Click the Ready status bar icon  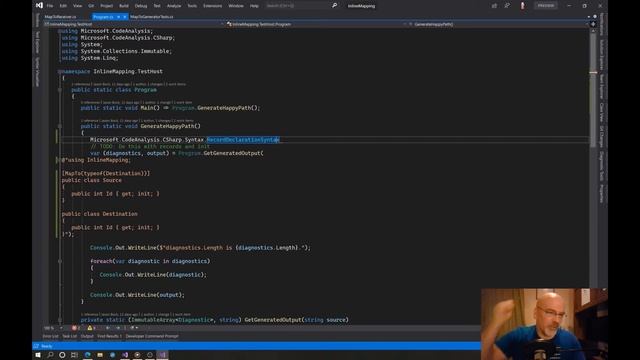pos(36,346)
